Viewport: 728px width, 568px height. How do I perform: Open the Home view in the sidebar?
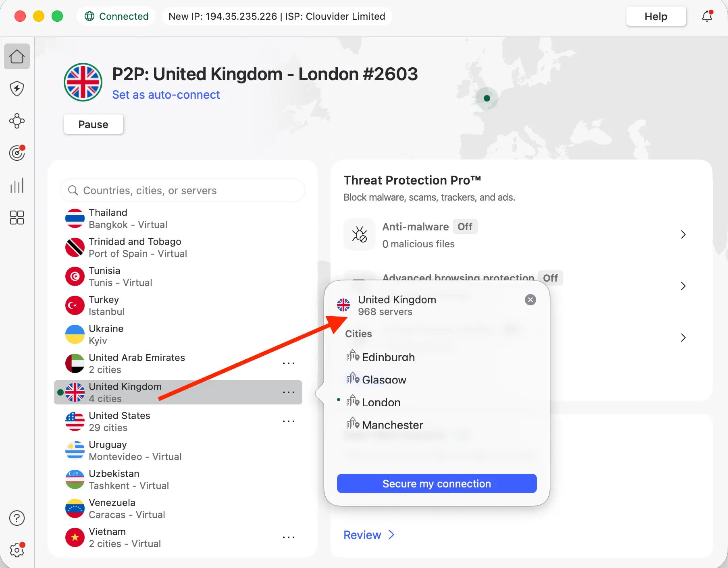[17, 56]
